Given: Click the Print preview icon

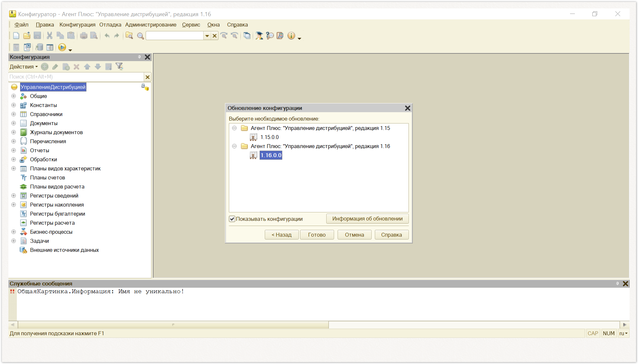Looking at the screenshot, I should (x=94, y=36).
